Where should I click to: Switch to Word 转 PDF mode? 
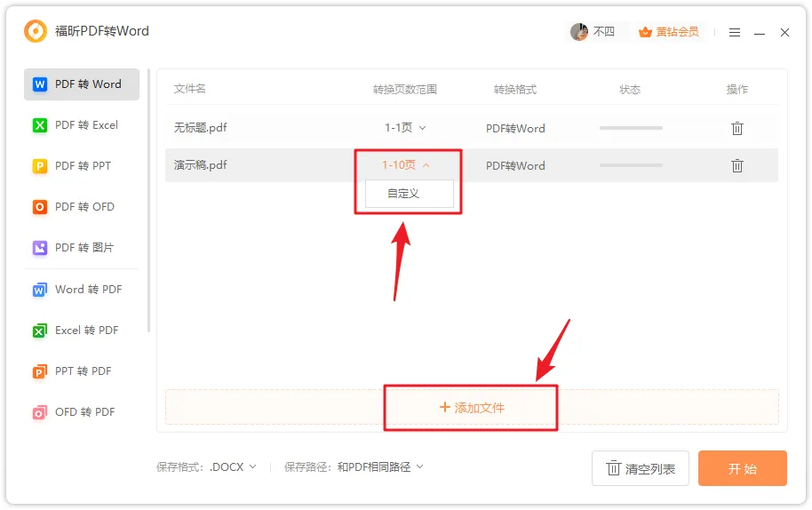click(82, 290)
